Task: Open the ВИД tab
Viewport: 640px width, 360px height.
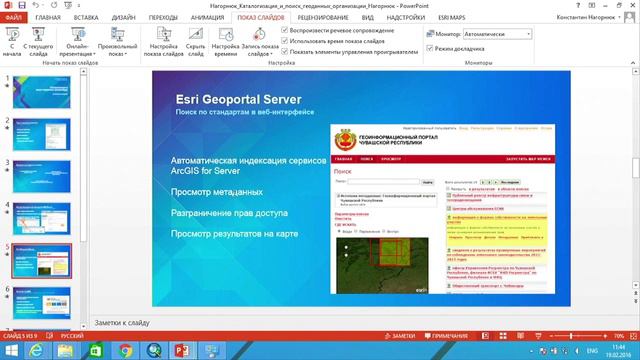Action: [367, 18]
